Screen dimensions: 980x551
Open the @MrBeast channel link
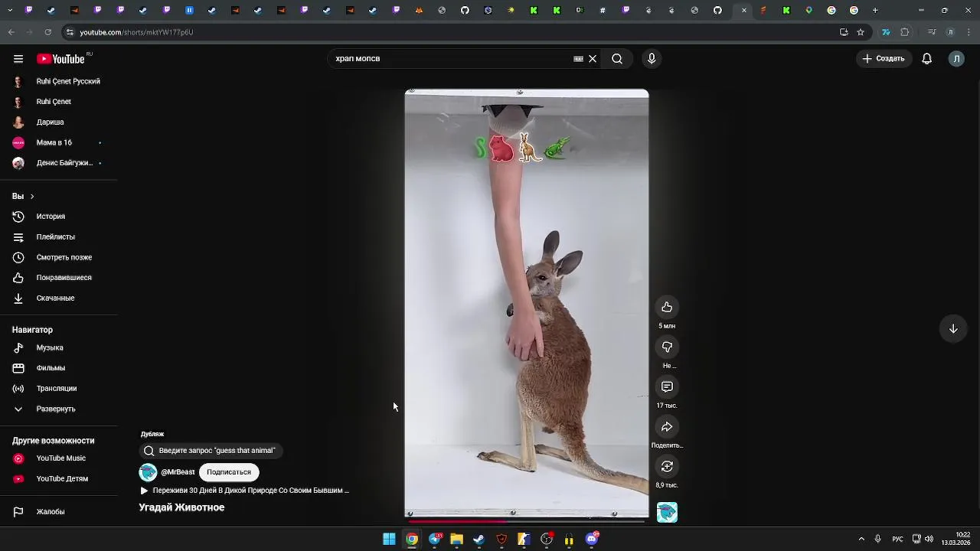[x=178, y=472]
